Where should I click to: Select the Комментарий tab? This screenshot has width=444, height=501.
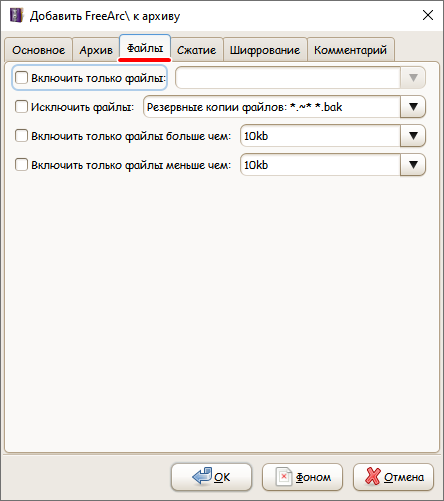(350, 50)
